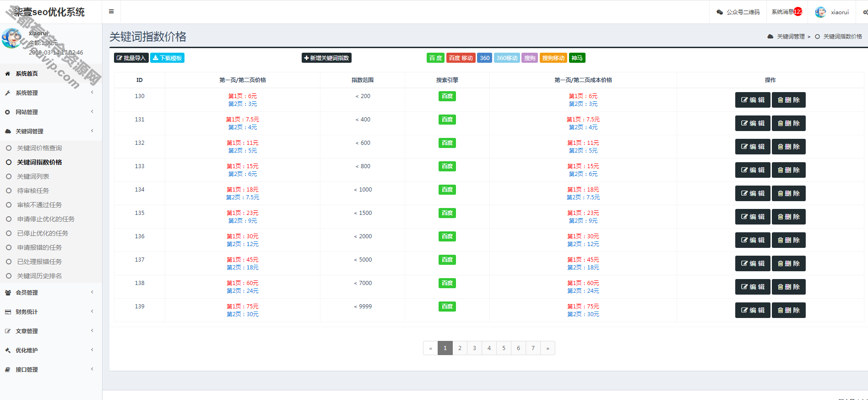This screenshot has height=400, width=868.
Task: Expand 优化维护 menu chevron
Action: tap(92, 350)
